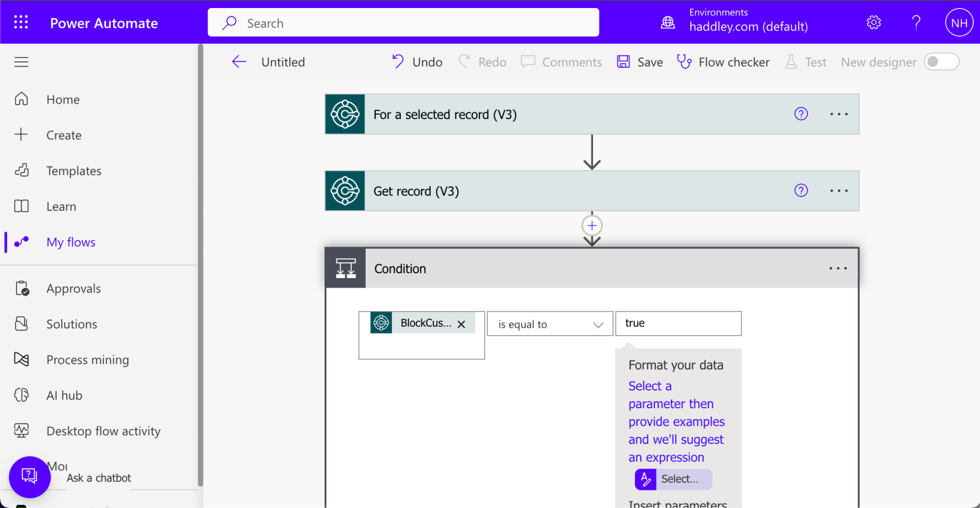
Task: Open Settings gear icon
Action: click(874, 22)
